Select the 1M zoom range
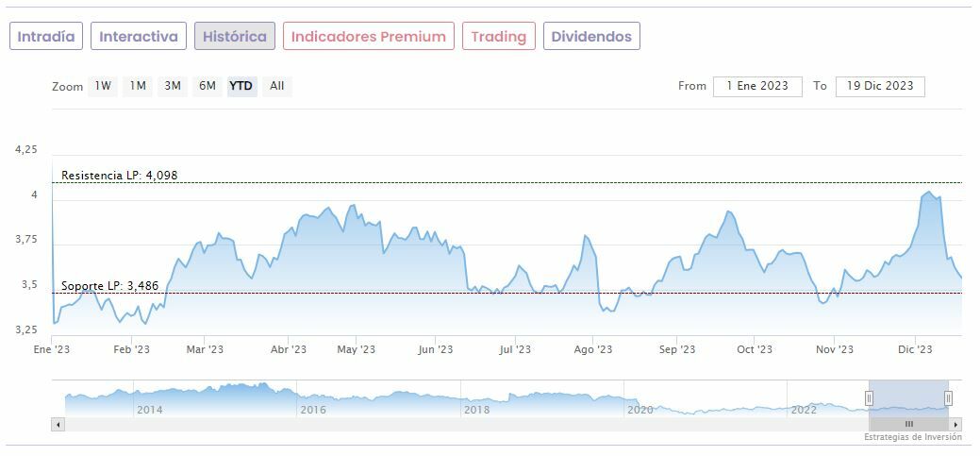This screenshot has height=456, width=980. pyautogui.click(x=138, y=86)
